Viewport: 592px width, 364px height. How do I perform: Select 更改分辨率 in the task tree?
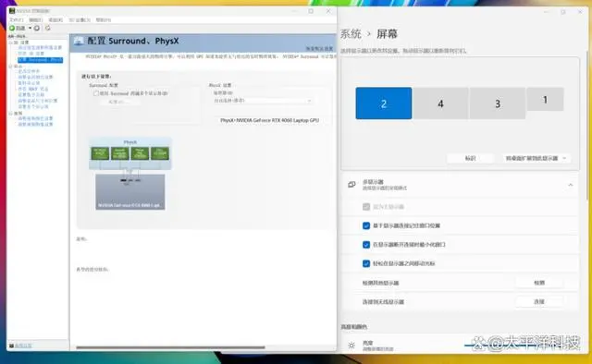click(x=29, y=71)
